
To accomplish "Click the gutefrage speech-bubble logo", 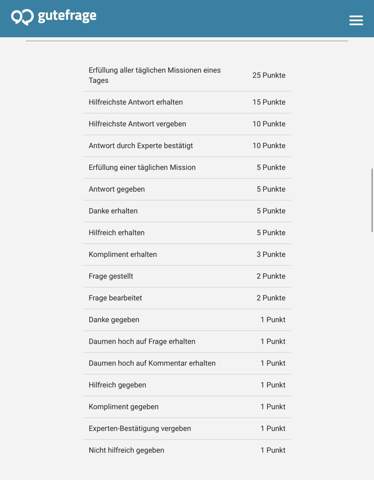I will [x=22, y=17].
